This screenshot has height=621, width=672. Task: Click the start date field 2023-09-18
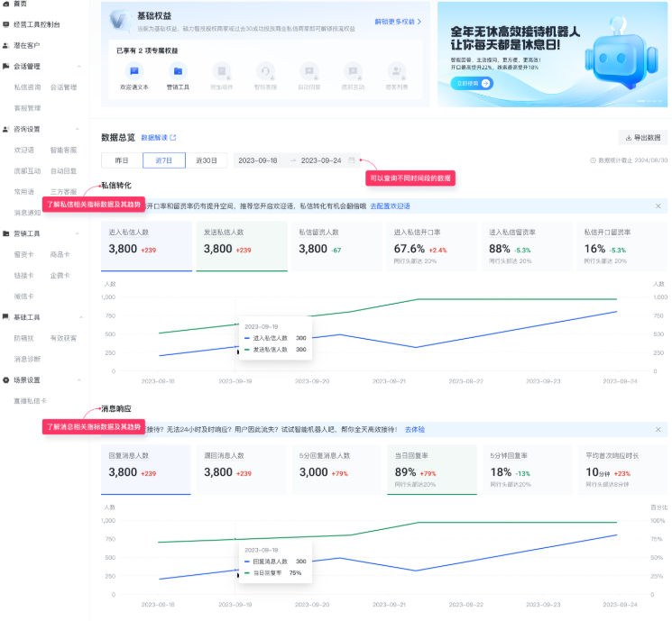(258, 160)
